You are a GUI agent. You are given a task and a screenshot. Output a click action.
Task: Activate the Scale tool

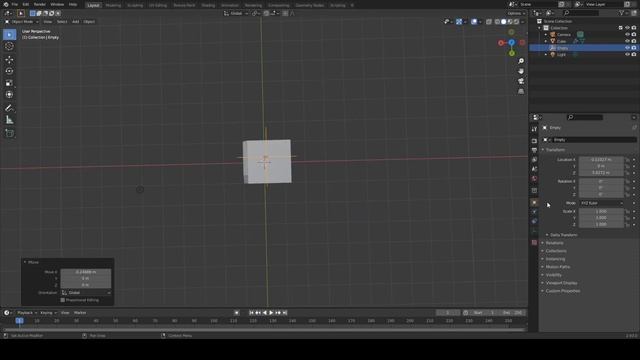9,83
